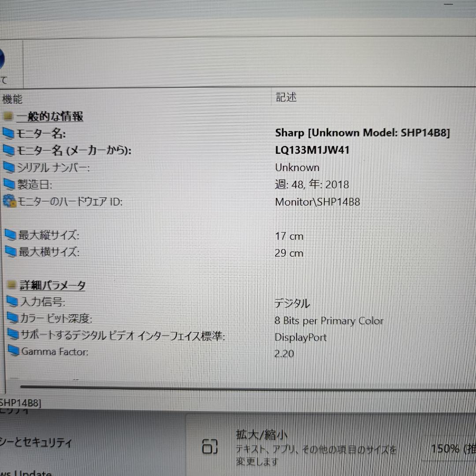Click the Monitor\SHP14B8 hardware ID value
476x476 pixels.
coord(317,202)
